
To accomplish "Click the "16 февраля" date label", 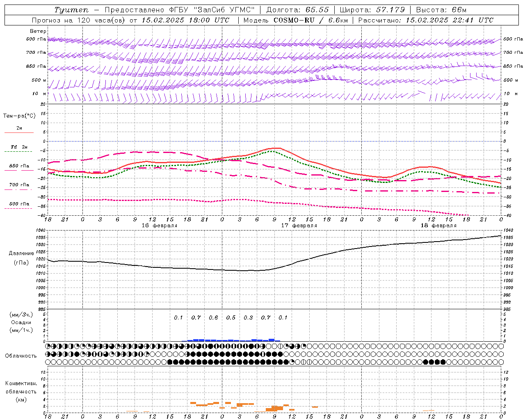I will (160, 226).
